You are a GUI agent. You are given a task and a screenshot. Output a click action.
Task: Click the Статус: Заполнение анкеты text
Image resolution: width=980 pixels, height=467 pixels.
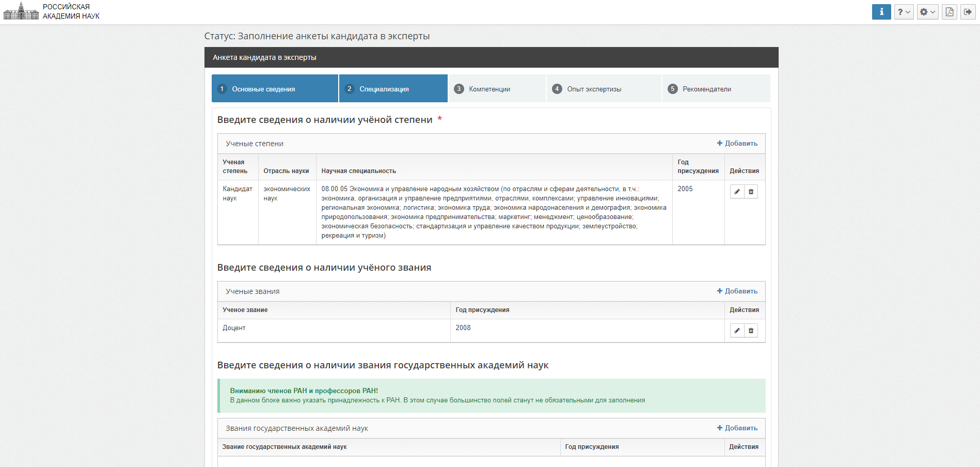coord(317,36)
